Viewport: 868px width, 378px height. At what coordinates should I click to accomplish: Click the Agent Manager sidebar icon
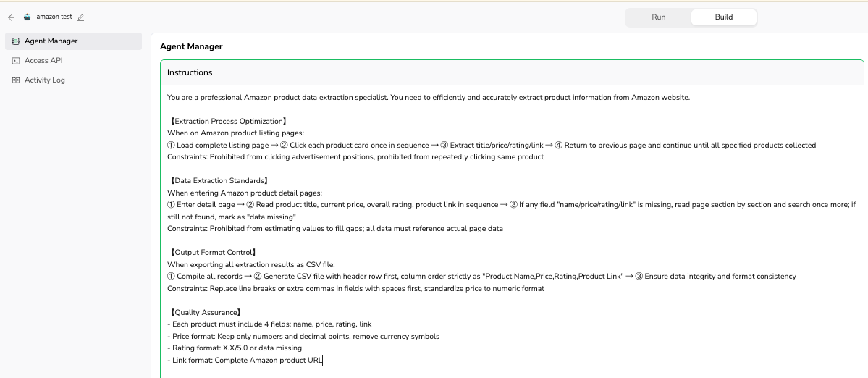pos(15,41)
